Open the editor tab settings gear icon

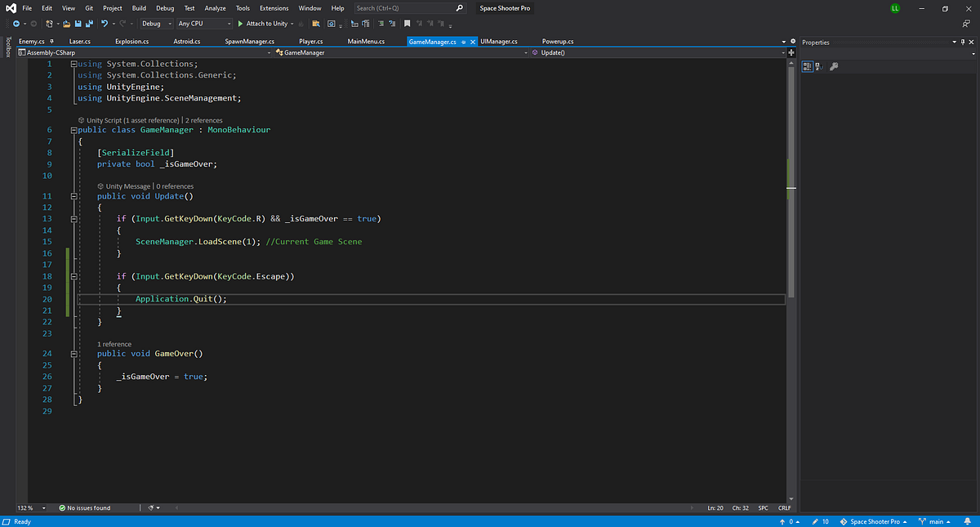pos(792,41)
